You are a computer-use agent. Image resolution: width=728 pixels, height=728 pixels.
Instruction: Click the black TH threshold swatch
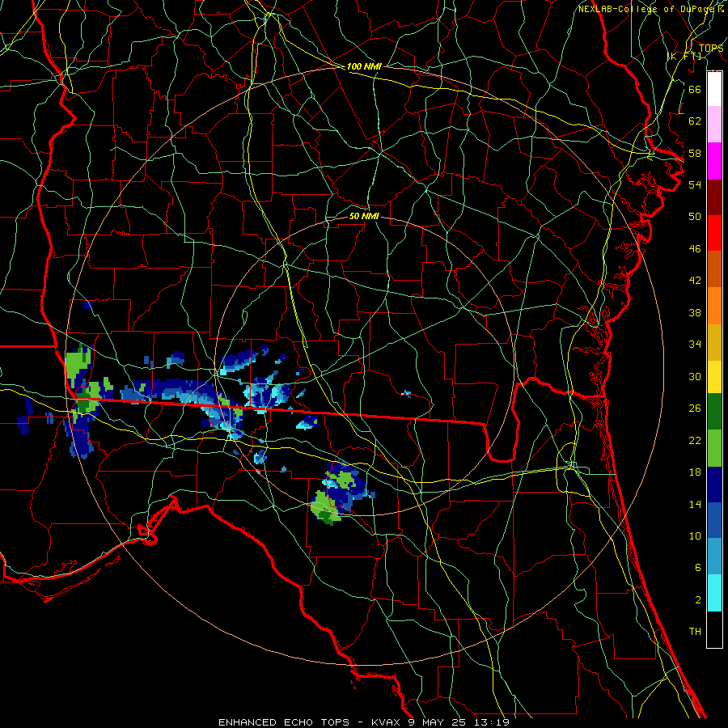[714, 629]
